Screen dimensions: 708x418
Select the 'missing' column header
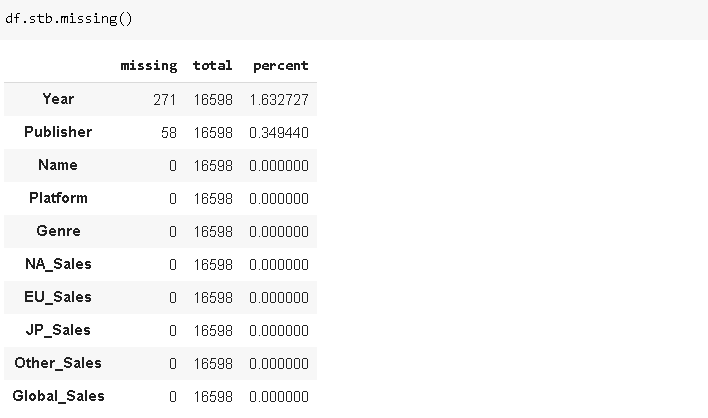(149, 66)
